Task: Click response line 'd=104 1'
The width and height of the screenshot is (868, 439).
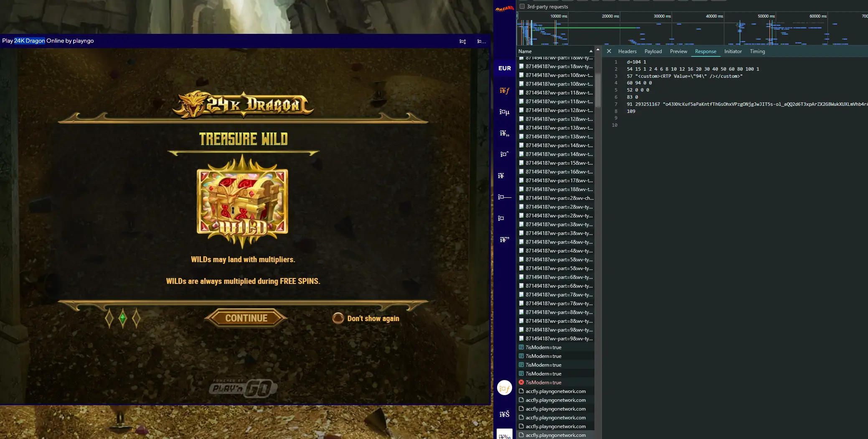Action: pos(636,62)
